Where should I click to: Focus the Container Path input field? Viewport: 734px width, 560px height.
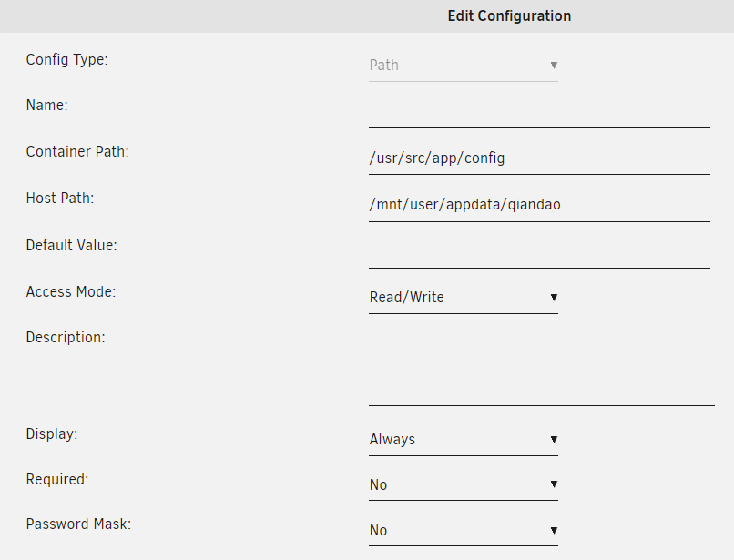pos(539,158)
